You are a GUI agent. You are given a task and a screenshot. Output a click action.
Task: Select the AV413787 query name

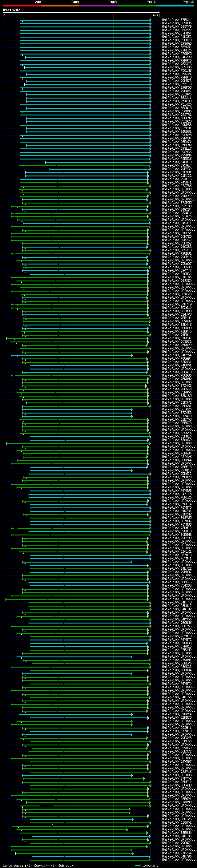[11, 10]
